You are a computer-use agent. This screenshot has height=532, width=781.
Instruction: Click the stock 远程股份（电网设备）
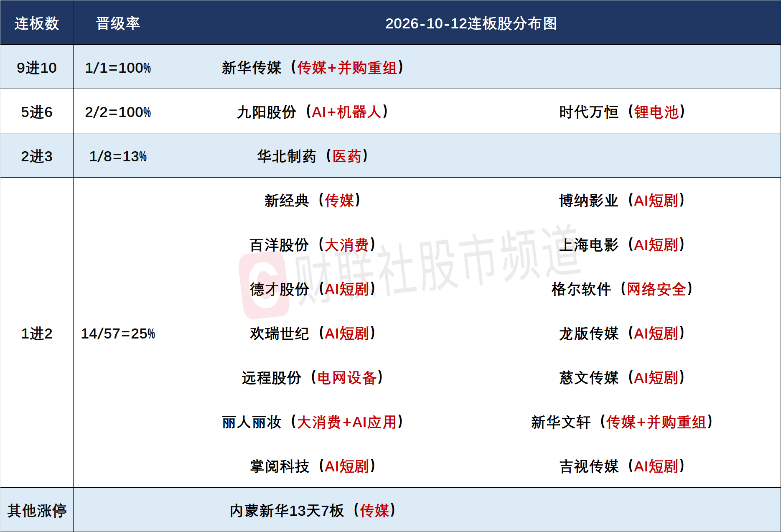[x=313, y=378]
